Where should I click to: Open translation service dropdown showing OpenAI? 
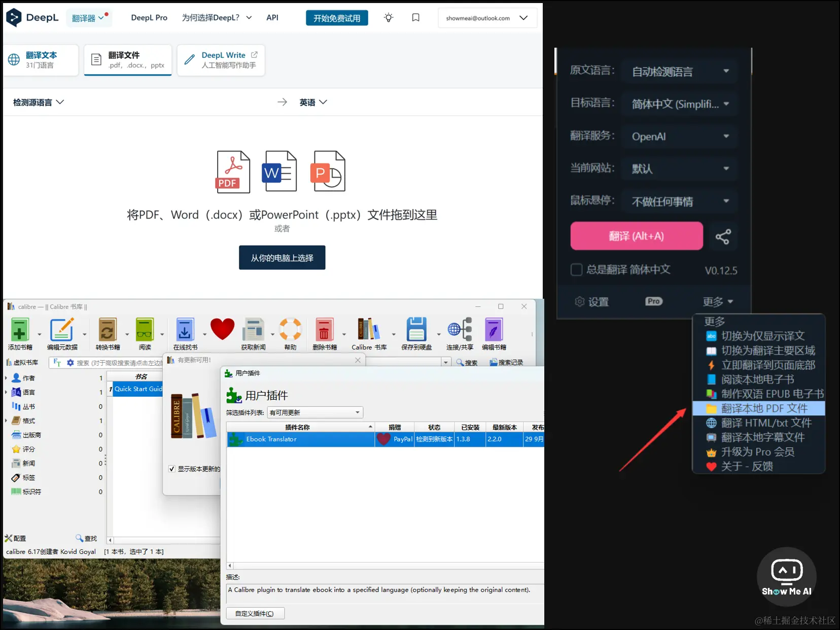[x=680, y=136]
